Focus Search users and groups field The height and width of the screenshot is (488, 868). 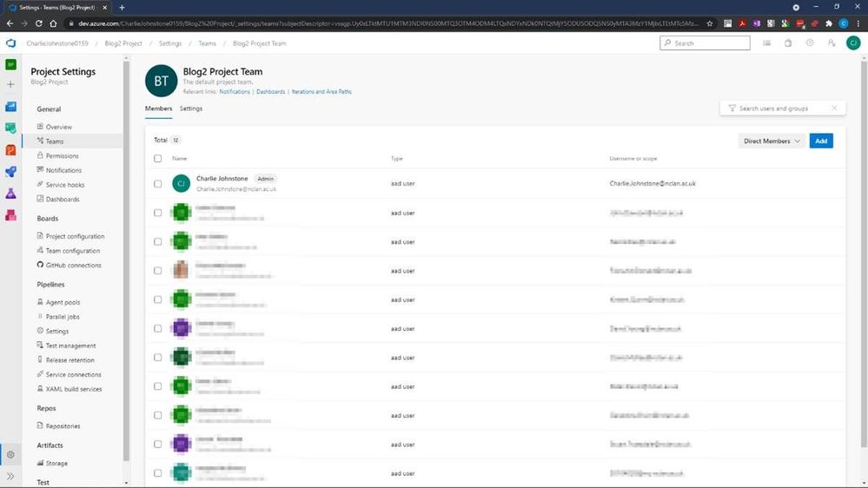[783, 109]
